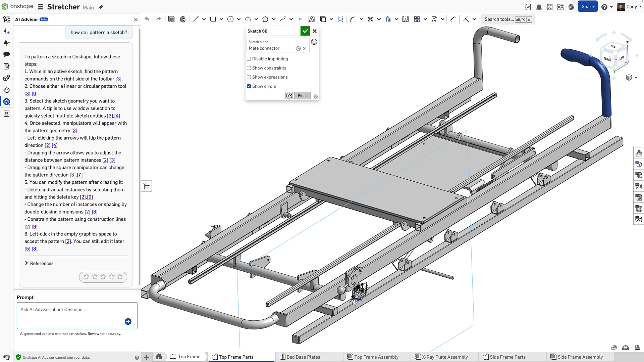Select the Spline tool
The width and height of the screenshot is (644, 362).
[x=283, y=19]
